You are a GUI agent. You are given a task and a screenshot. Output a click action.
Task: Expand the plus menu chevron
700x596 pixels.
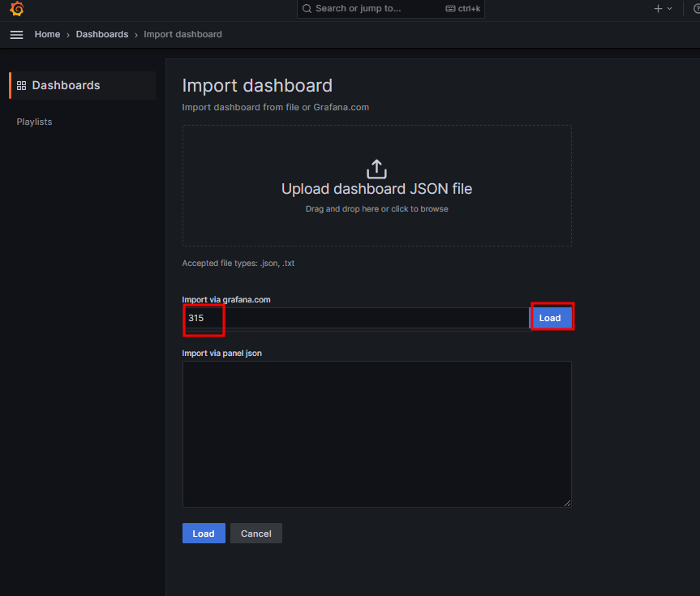(x=670, y=8)
